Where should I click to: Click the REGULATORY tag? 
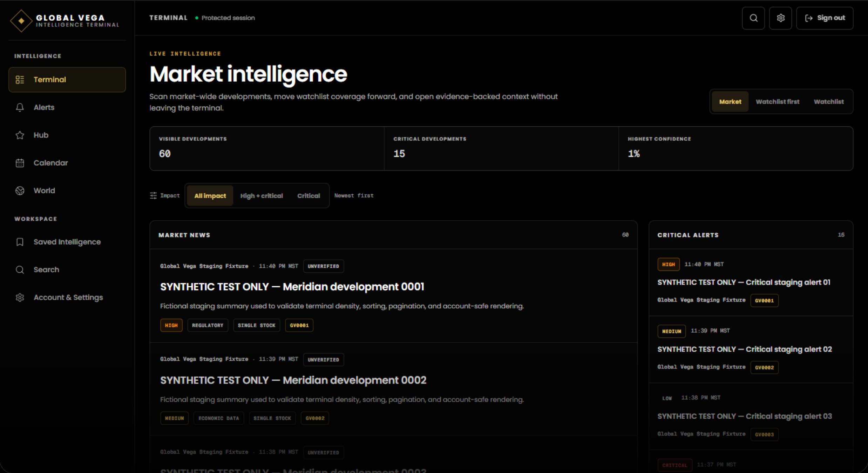pyautogui.click(x=208, y=325)
